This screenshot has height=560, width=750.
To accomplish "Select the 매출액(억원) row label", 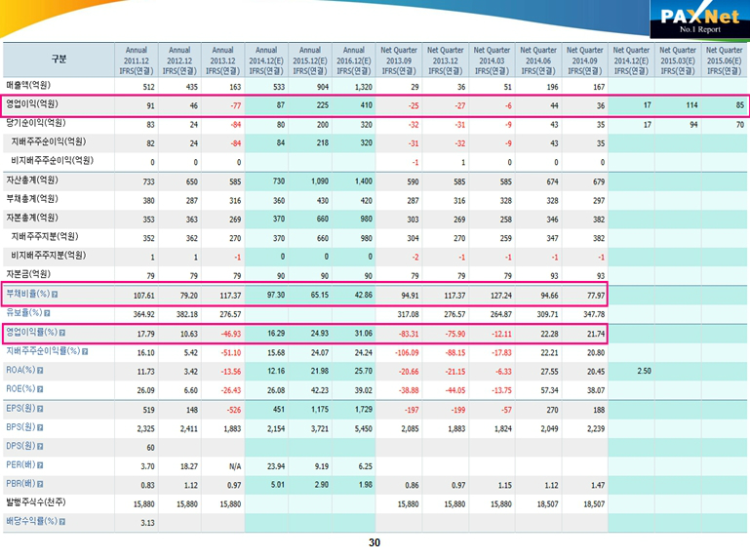I will (x=32, y=86).
